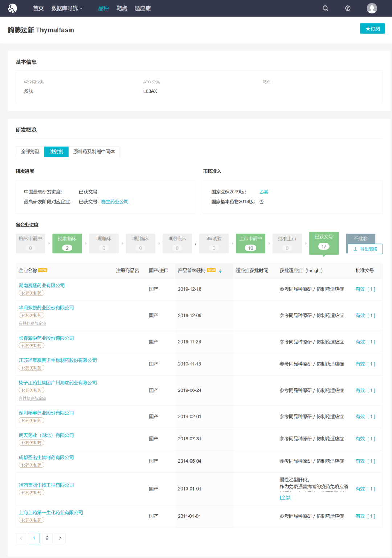
Task: Open 有效 [1] approval number for 江苏诺泰澳赛诺
Action: (366, 364)
